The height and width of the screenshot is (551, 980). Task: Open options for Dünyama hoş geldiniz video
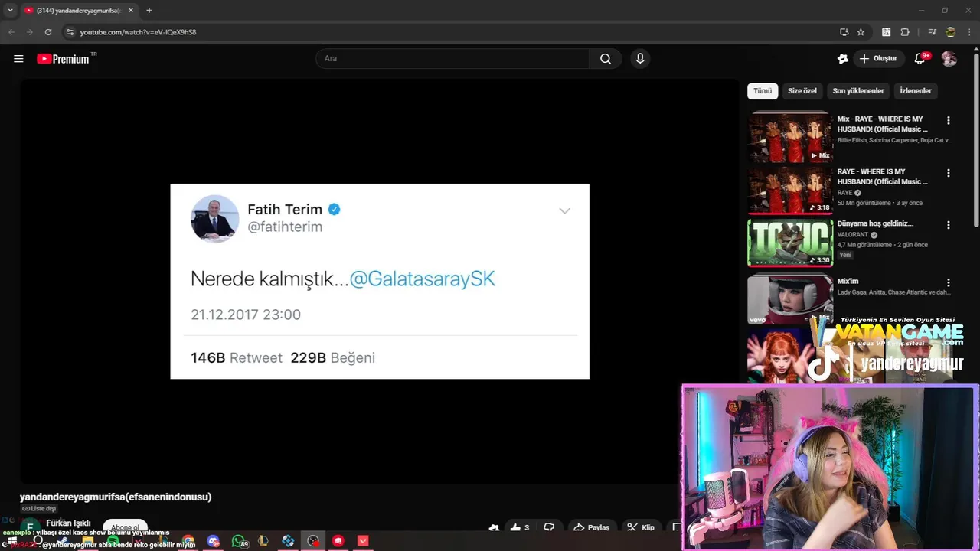(x=949, y=225)
